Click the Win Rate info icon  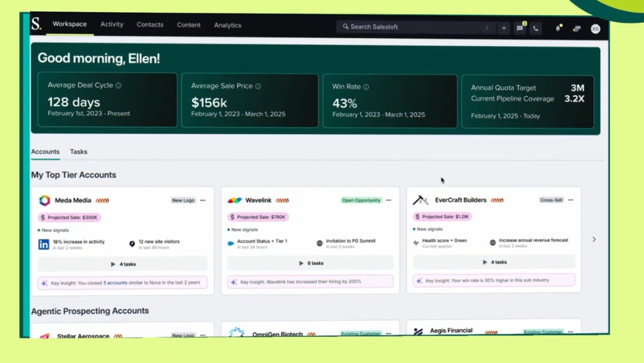coord(366,87)
